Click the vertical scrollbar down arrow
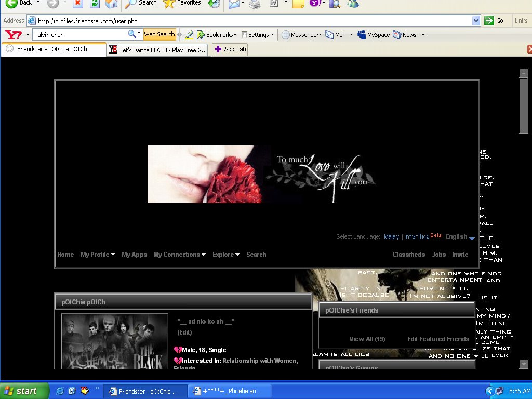The width and height of the screenshot is (532, 399). (x=524, y=364)
